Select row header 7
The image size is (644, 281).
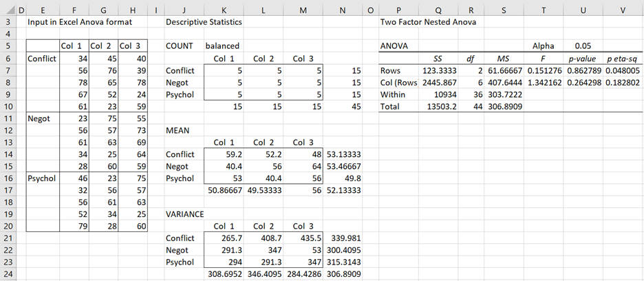click(x=8, y=70)
